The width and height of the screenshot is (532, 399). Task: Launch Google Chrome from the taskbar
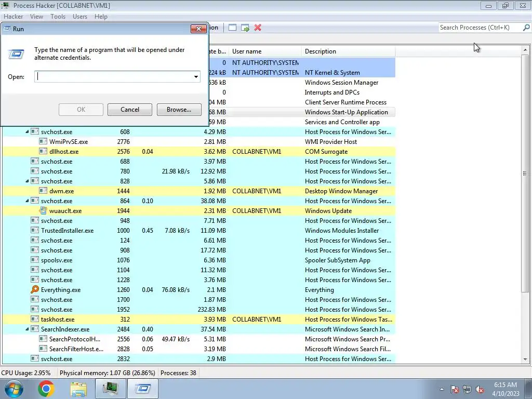tap(46, 389)
